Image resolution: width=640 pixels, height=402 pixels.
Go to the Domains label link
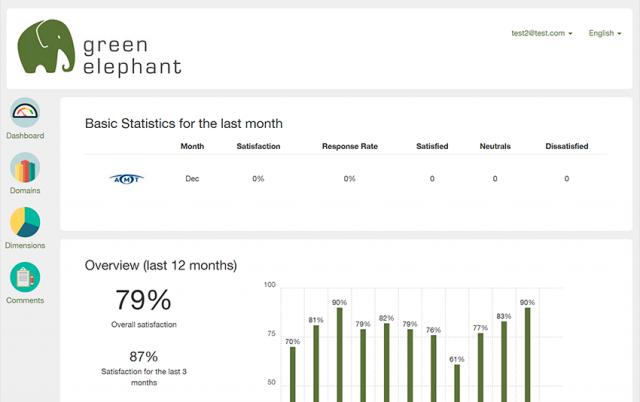coord(25,191)
